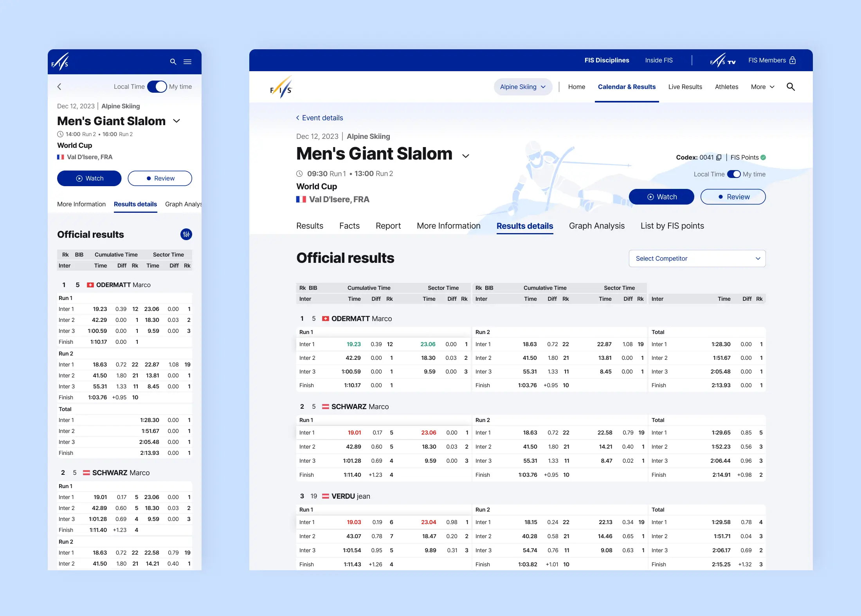Expand the More navigation menu
Image resolution: width=861 pixels, height=616 pixels.
coord(762,87)
